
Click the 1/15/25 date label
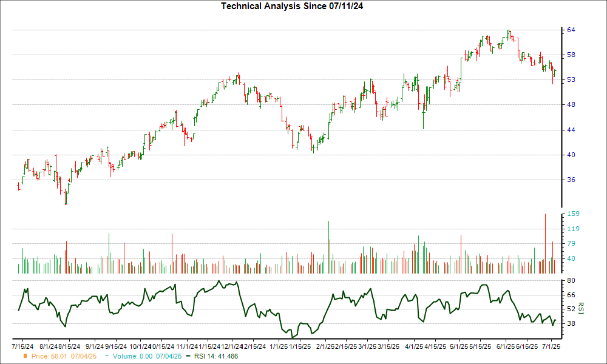click(300, 346)
